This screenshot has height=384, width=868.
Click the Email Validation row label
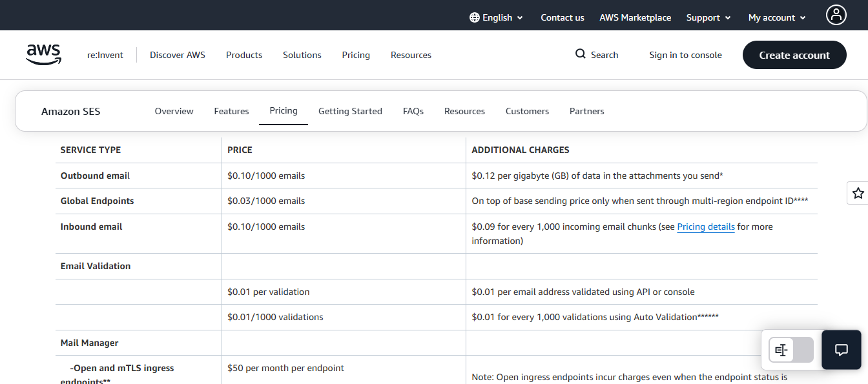(96, 266)
